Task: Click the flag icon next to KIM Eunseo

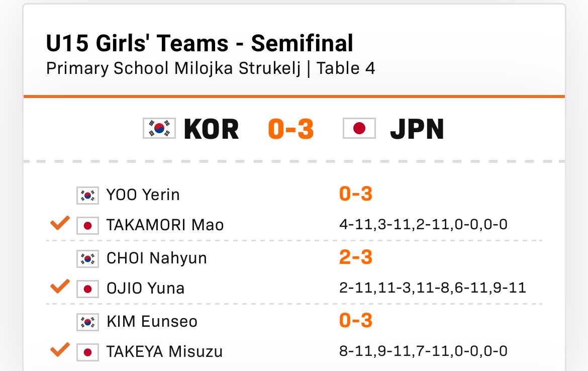Action: point(87,322)
